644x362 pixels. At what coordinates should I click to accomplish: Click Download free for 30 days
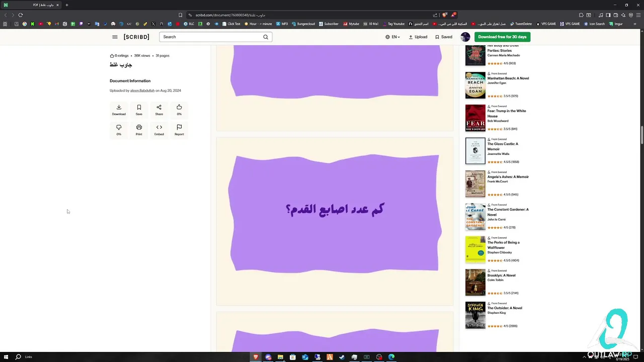[502, 37]
